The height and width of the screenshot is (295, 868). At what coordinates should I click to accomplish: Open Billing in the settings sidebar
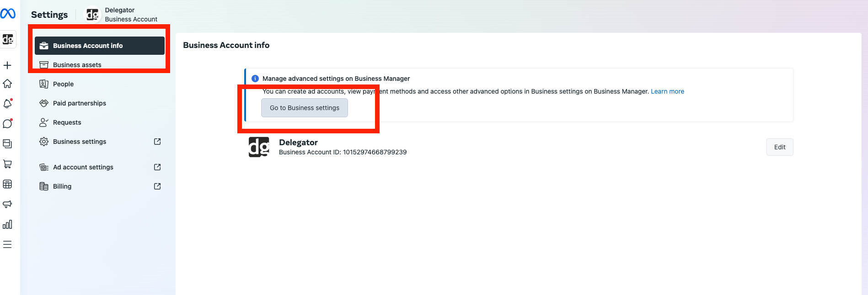(100, 186)
